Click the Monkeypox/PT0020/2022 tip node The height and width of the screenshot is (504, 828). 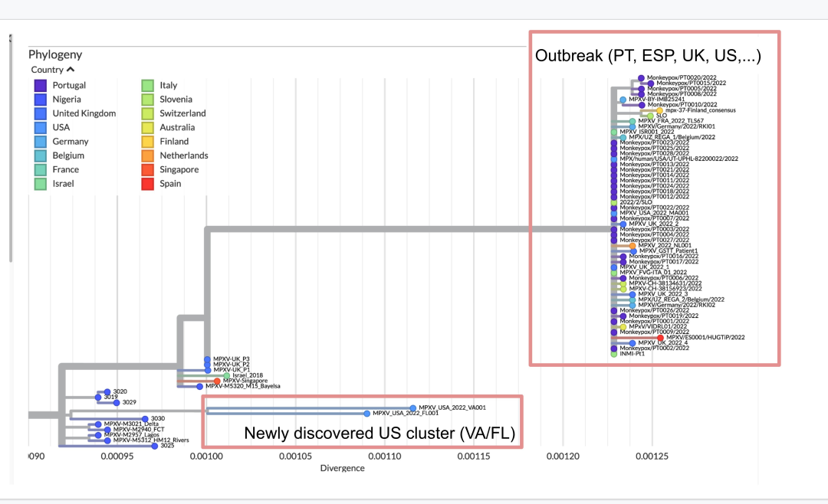(x=641, y=78)
